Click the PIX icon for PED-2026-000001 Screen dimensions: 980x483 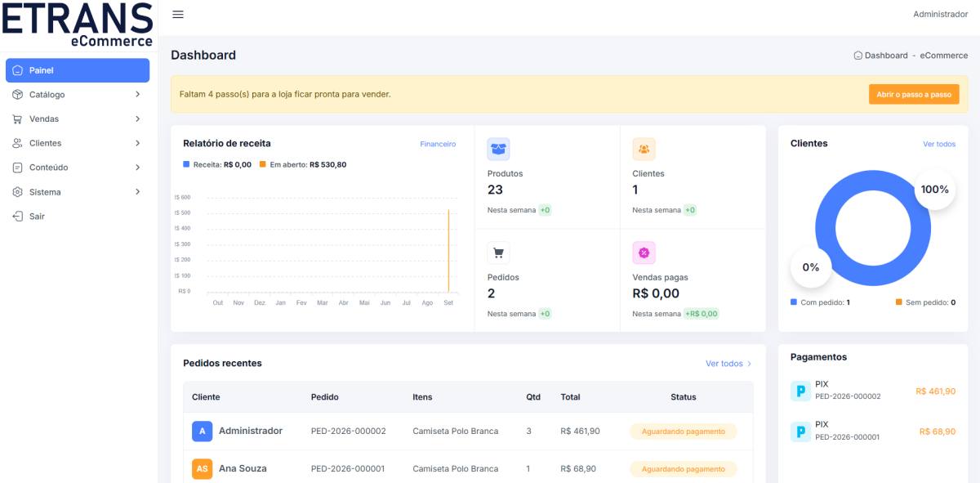(800, 432)
